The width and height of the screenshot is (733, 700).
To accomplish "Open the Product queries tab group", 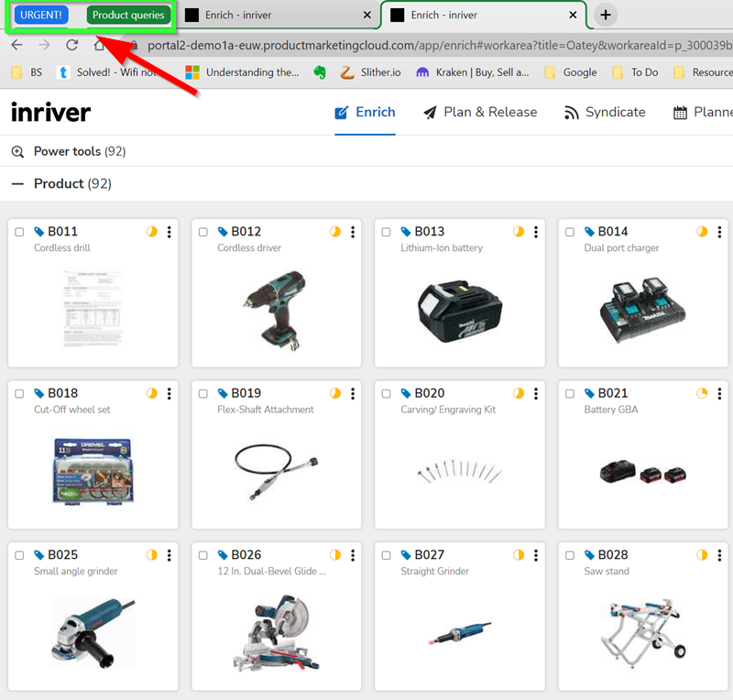I will pos(128,15).
